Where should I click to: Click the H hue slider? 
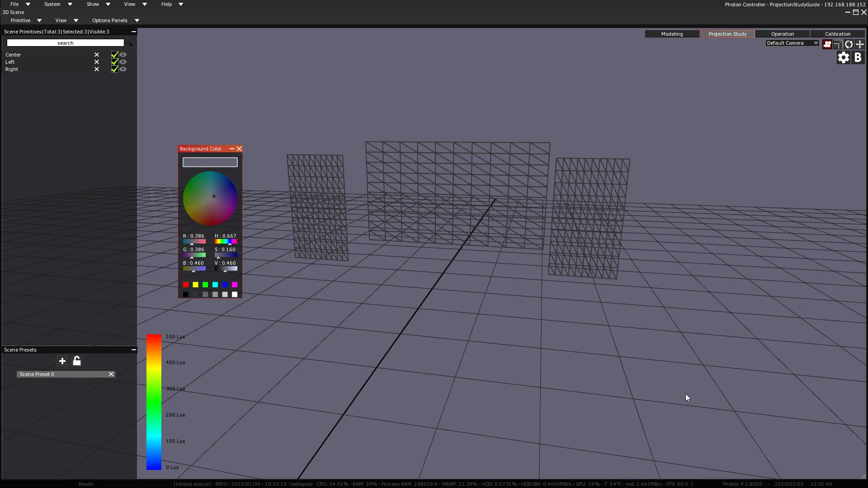(226, 242)
